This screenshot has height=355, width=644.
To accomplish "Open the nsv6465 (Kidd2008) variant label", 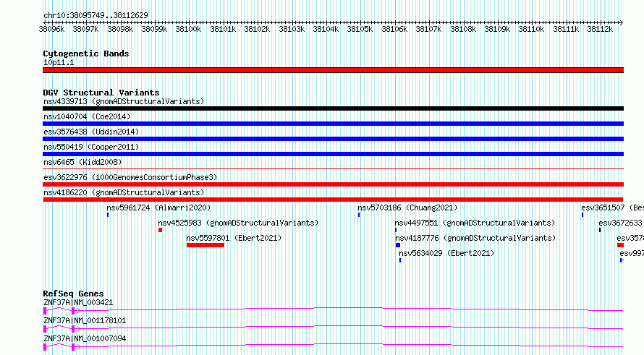I will coord(82,162).
